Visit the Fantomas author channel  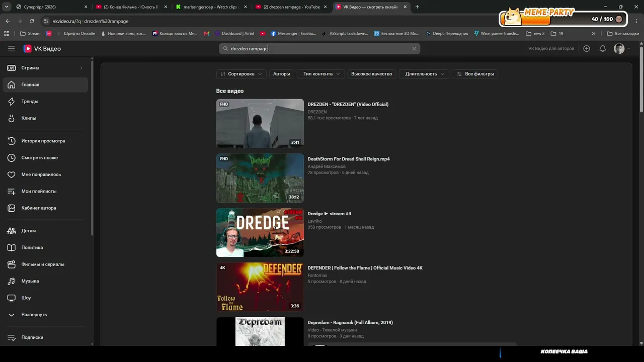click(x=317, y=276)
